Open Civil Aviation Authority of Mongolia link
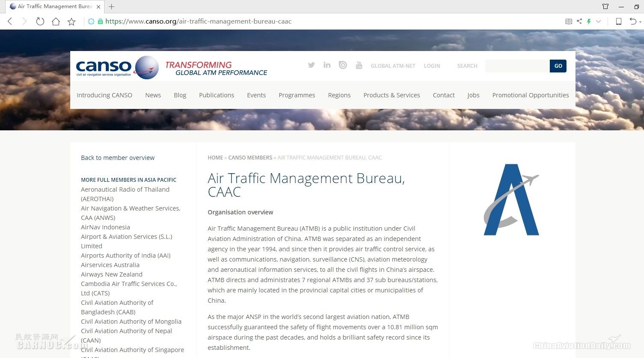644x358 pixels. point(131,322)
